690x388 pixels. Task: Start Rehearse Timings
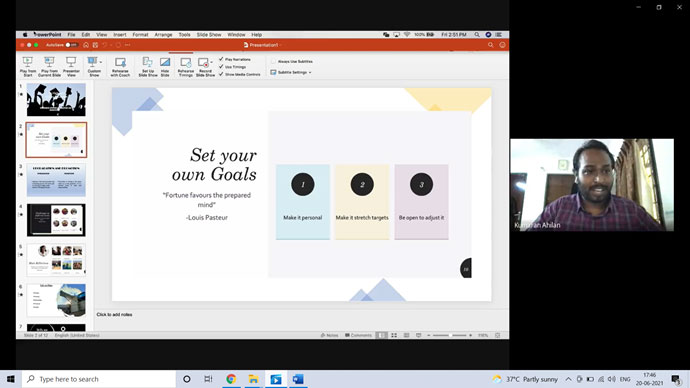[185, 66]
